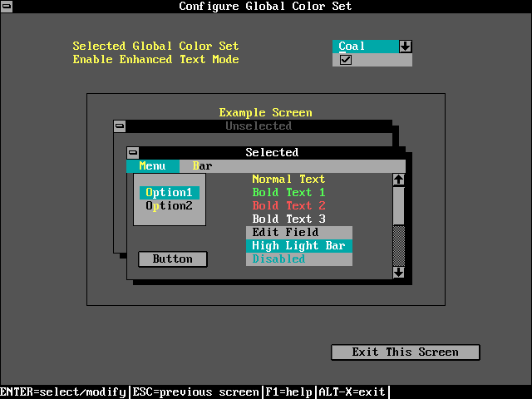
Task: Click inside the Edit Field sample
Action: click(299, 233)
